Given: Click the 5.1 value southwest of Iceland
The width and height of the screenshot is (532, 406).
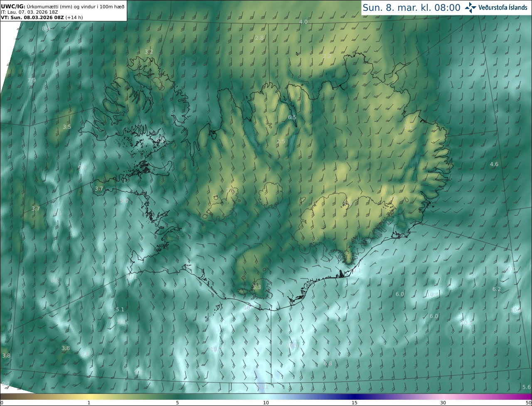Looking at the screenshot, I should coord(120,309).
